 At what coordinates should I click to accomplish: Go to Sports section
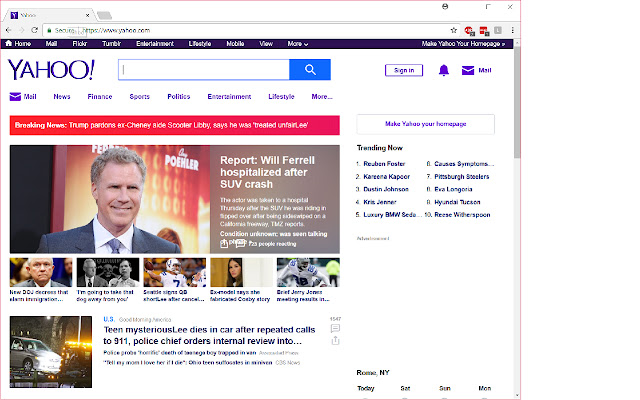coord(140,97)
